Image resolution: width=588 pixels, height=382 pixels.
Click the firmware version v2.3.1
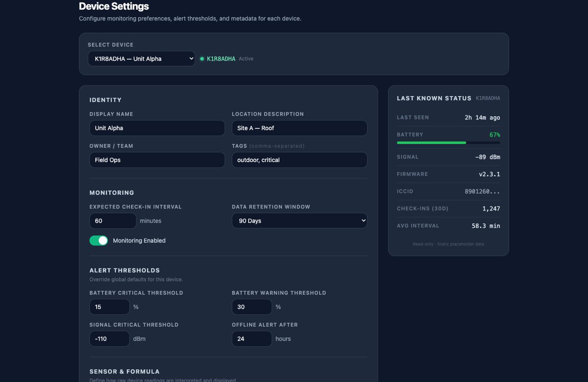490,174
